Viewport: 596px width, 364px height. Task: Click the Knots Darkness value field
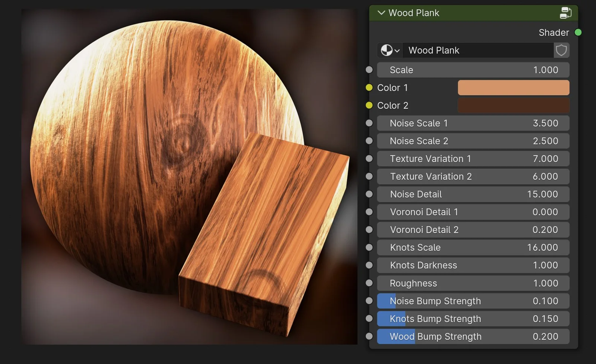pyautogui.click(x=473, y=265)
